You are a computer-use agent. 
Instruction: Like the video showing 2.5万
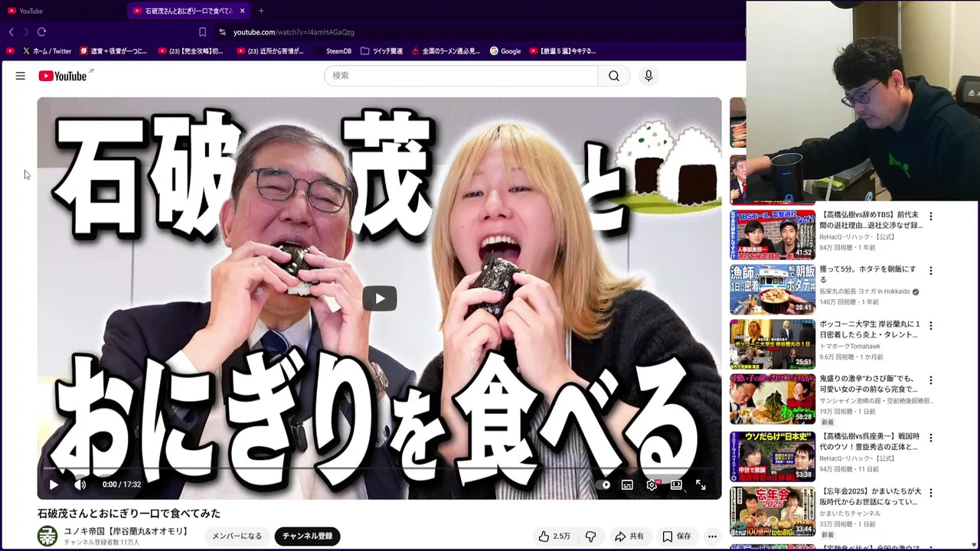[554, 536]
